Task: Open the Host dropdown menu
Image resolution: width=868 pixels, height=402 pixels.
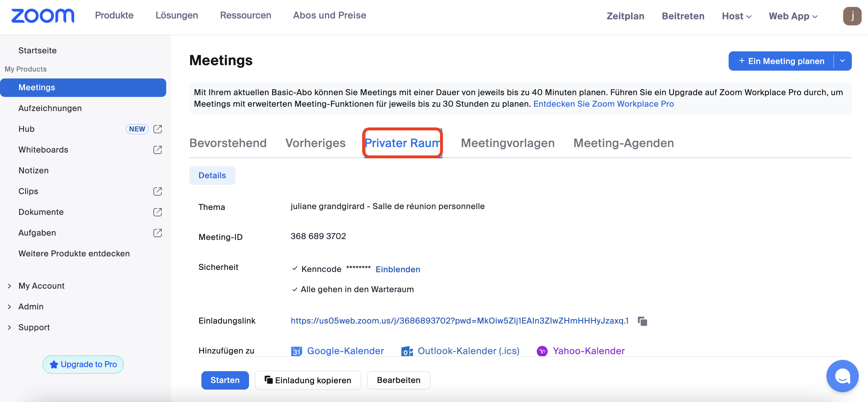Action: [736, 16]
